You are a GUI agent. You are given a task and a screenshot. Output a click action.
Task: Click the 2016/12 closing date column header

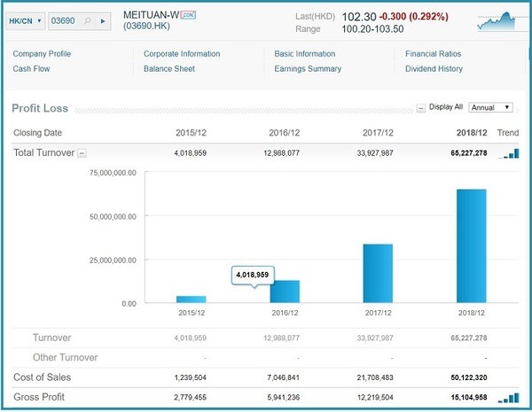[285, 133]
